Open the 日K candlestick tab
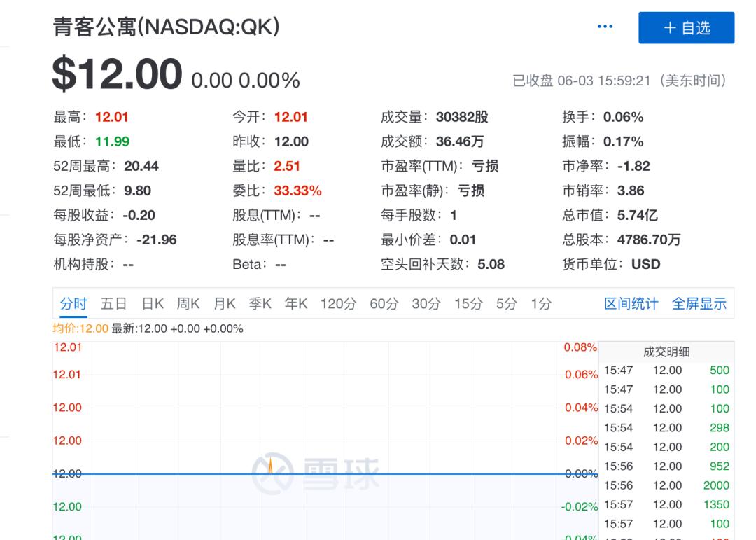The width and height of the screenshot is (756, 540). click(x=153, y=304)
